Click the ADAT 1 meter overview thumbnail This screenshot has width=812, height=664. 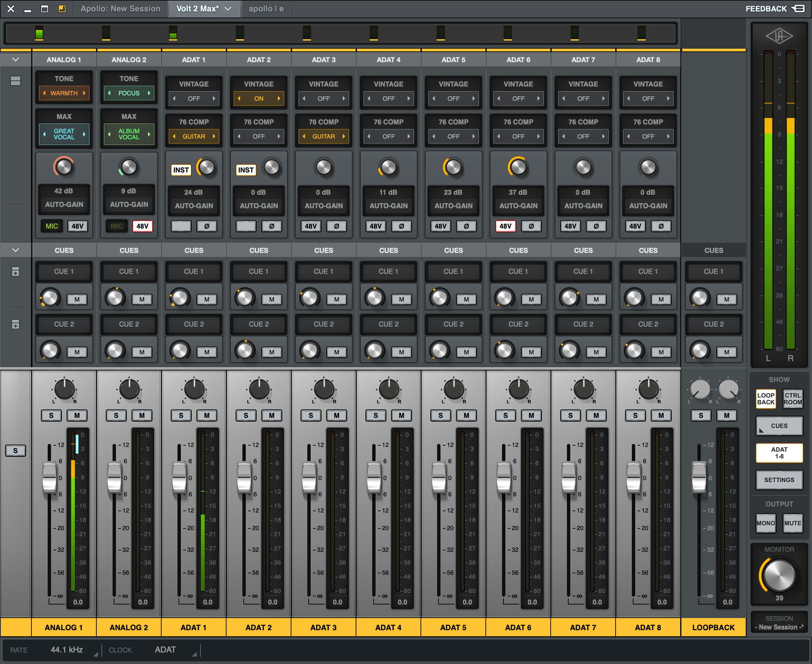point(173,33)
